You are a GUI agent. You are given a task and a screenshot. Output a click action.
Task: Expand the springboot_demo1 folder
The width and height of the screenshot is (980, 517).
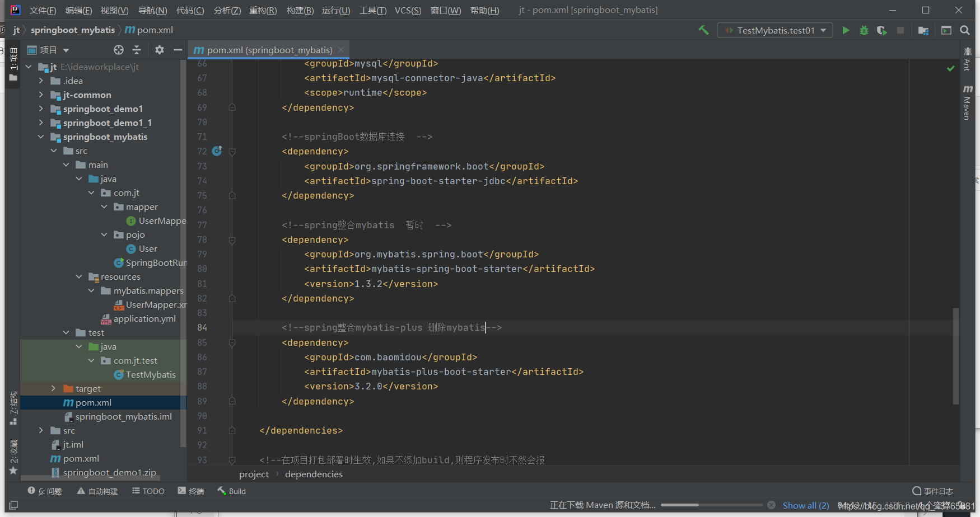[41, 109]
